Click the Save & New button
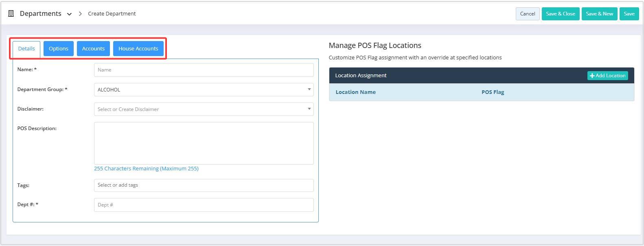The height and width of the screenshot is (246, 644). [600, 13]
